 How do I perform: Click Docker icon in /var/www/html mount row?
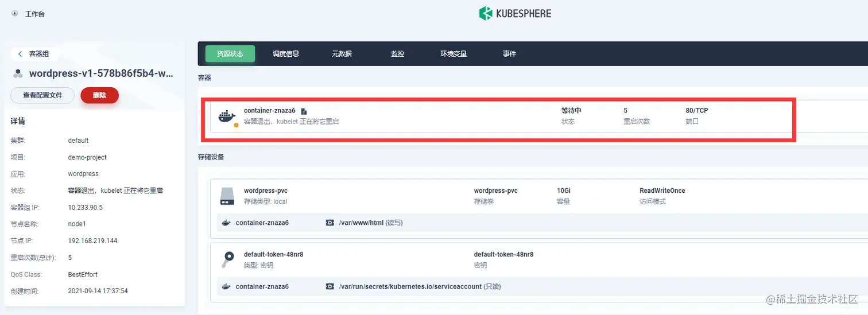click(x=226, y=223)
